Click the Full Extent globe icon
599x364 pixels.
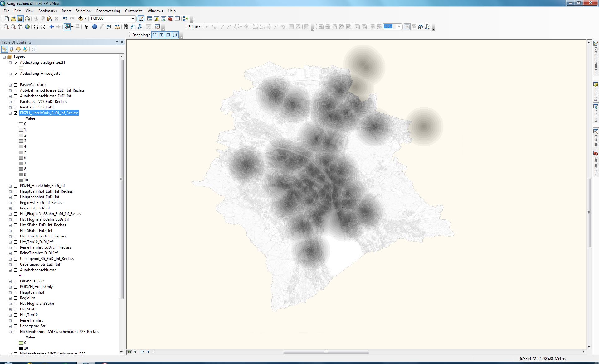tap(27, 27)
